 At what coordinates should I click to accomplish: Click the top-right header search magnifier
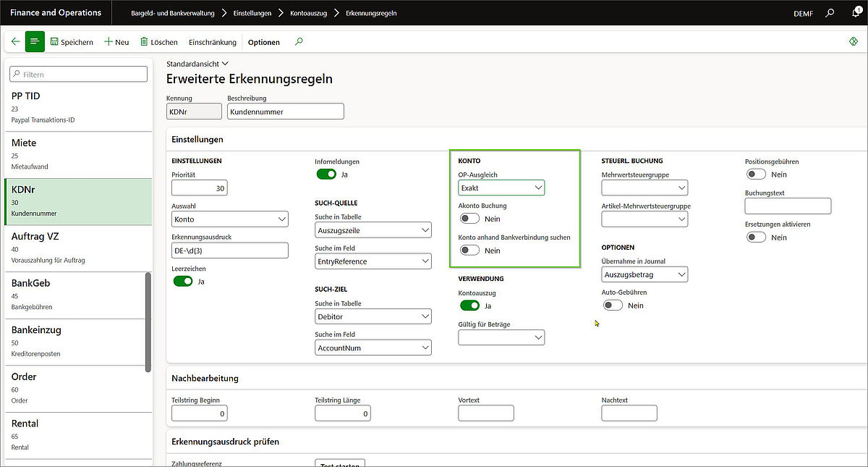830,13
